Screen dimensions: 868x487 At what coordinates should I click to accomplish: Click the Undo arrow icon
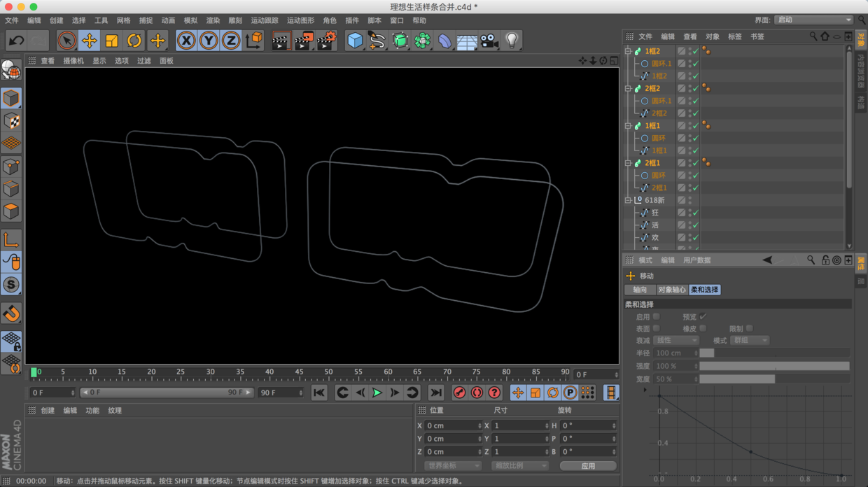tap(16, 41)
